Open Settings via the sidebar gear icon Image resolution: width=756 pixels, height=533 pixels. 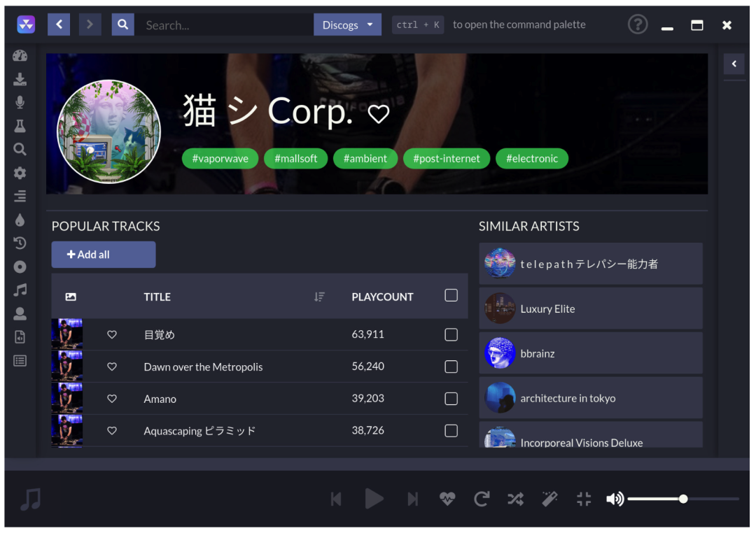coord(20,173)
